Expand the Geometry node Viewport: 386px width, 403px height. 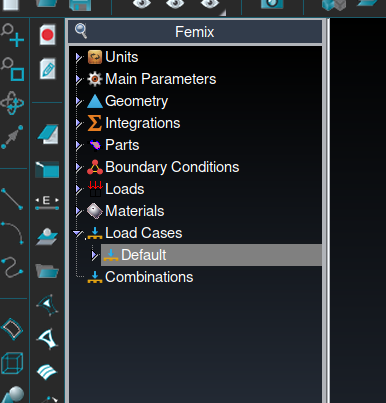click(79, 101)
